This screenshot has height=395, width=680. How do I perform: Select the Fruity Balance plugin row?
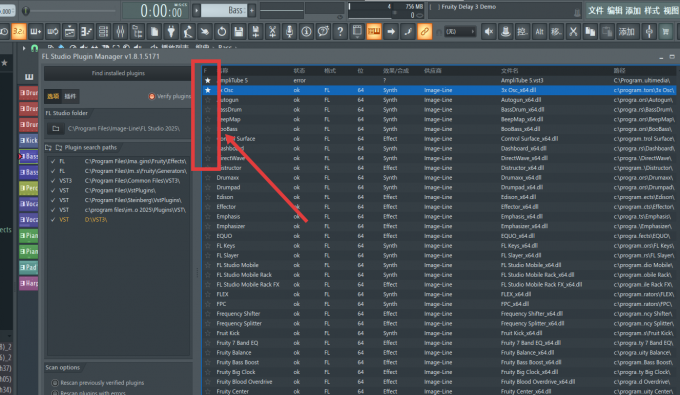click(439, 353)
